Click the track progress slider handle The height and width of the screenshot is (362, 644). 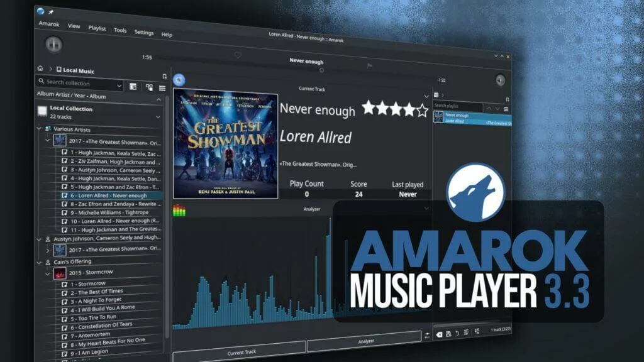click(321, 70)
